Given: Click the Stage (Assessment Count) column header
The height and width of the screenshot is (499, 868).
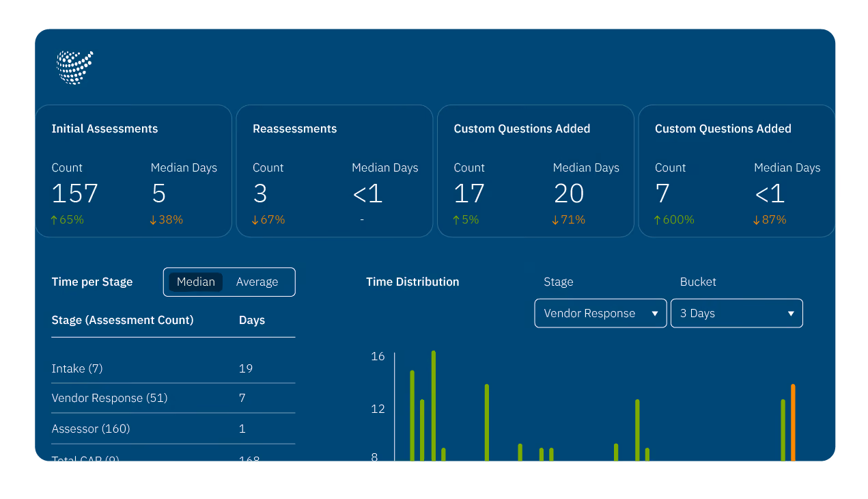Looking at the screenshot, I should click(x=123, y=320).
